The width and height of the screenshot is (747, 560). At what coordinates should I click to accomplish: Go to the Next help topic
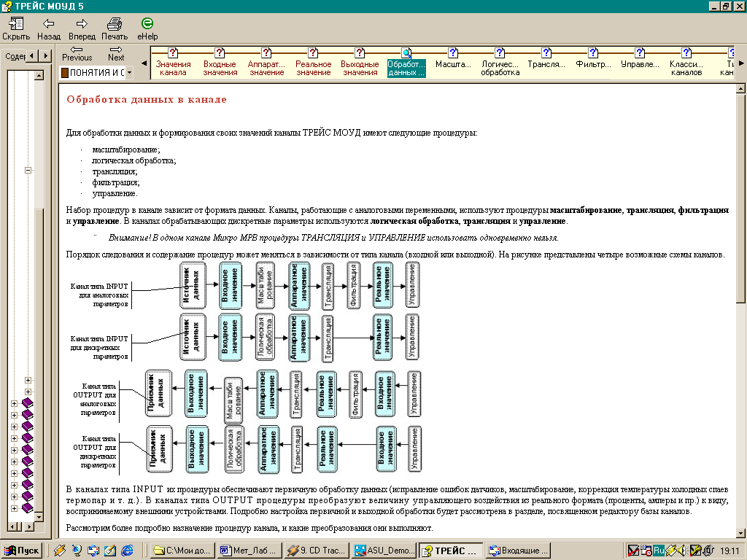point(116,53)
